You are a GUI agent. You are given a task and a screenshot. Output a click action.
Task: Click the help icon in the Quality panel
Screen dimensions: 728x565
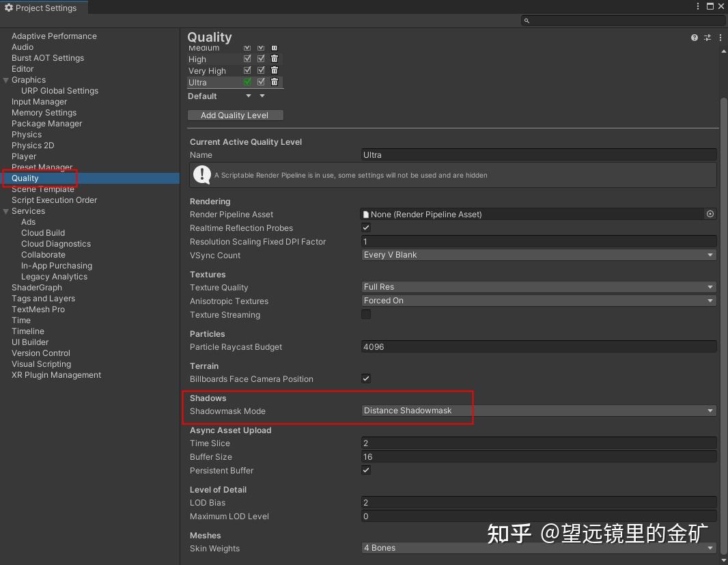[x=694, y=38]
